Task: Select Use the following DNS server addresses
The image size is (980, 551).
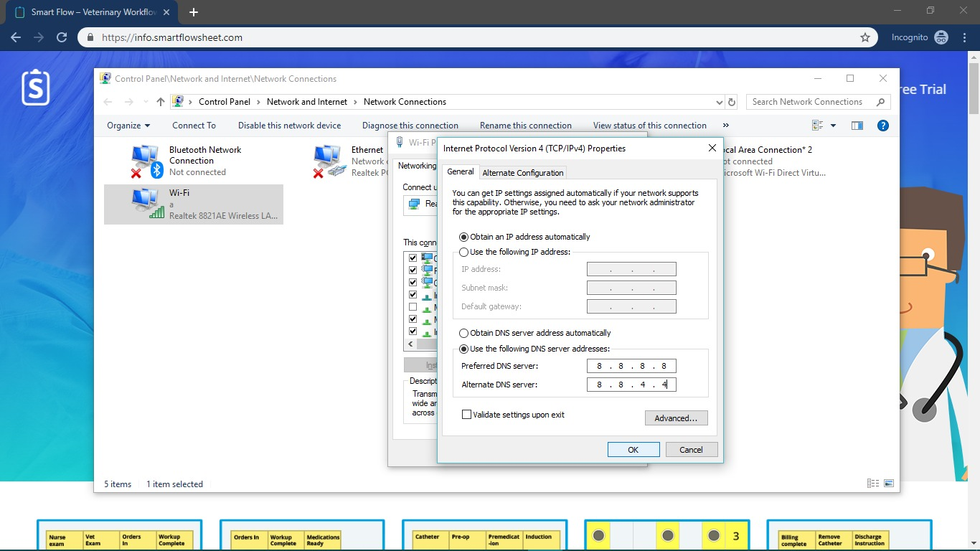Action: pyautogui.click(x=463, y=349)
